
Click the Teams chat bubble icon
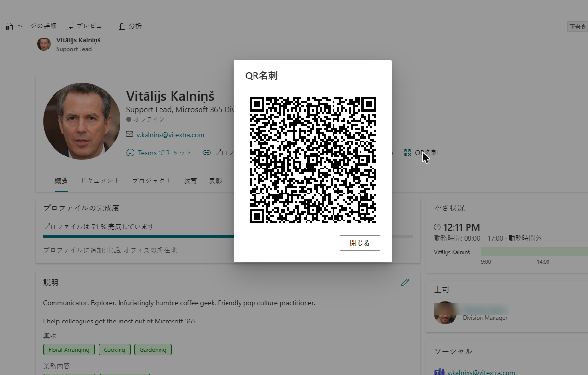tap(130, 153)
